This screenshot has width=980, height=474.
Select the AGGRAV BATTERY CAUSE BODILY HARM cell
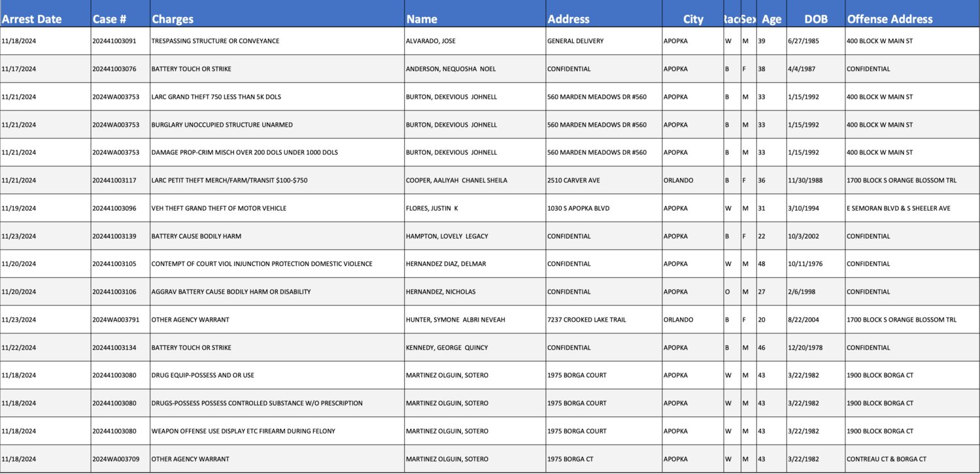click(x=277, y=292)
